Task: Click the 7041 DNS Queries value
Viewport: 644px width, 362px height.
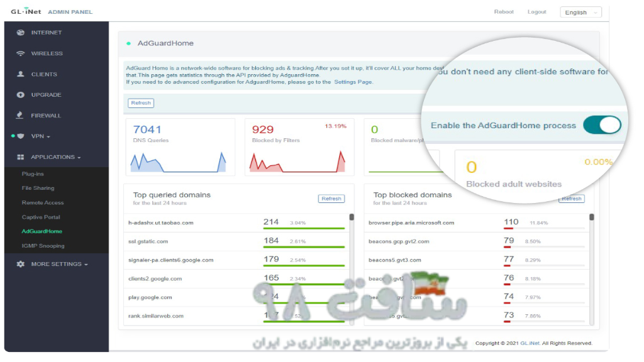Action: point(147,129)
